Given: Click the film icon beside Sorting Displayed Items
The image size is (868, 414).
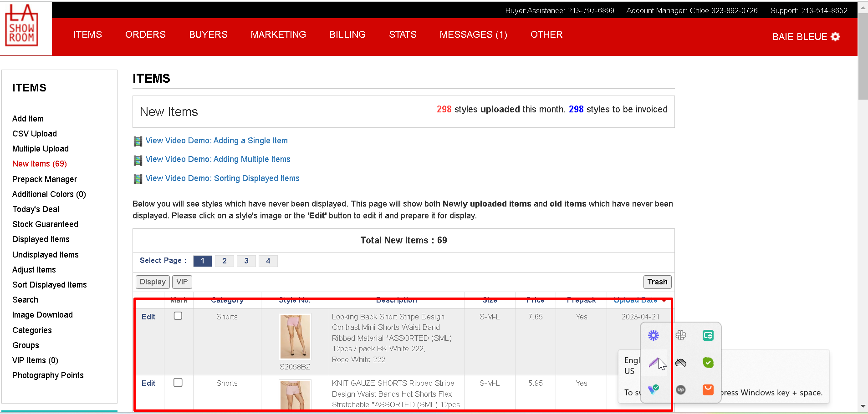Looking at the screenshot, I should pos(138,179).
